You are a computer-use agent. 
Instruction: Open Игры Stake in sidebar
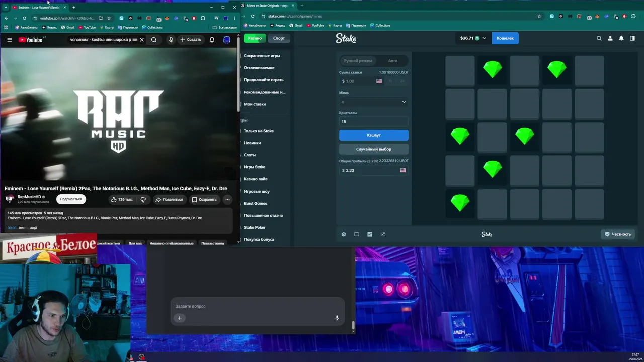click(x=254, y=167)
